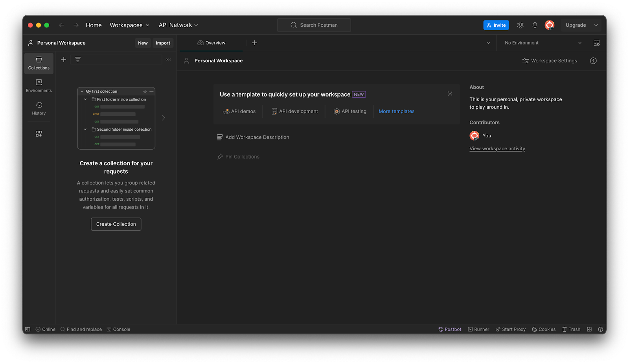Switch to the Overview tab
This screenshot has height=364, width=629.
click(212, 42)
